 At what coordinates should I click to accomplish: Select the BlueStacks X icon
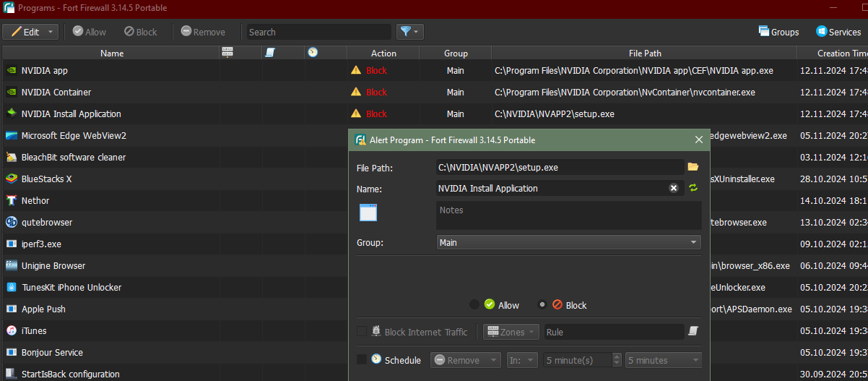[12, 179]
